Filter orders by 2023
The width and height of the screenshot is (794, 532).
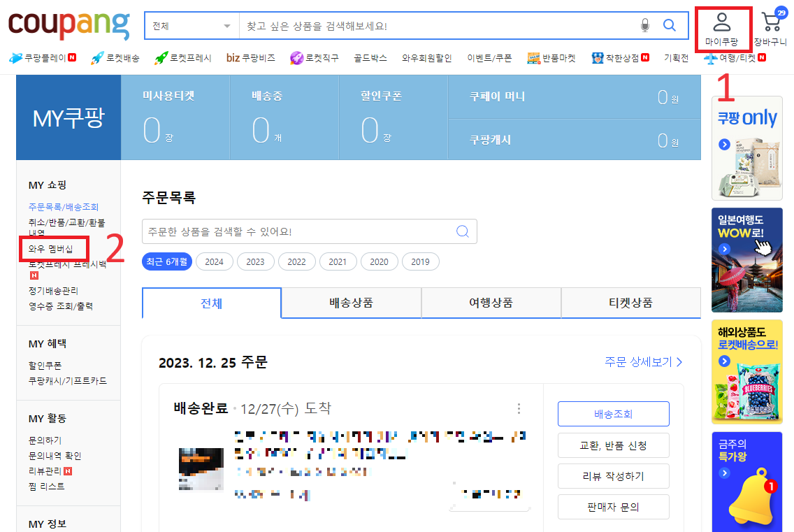[x=255, y=261]
